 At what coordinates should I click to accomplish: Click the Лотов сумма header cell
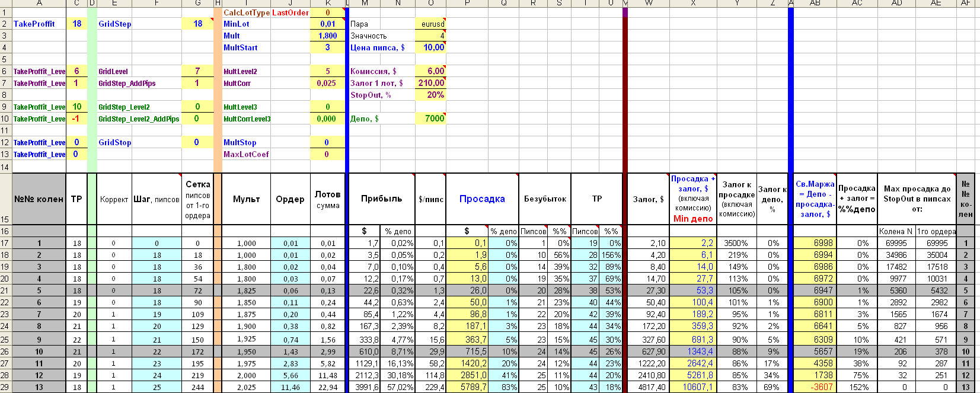coord(327,199)
